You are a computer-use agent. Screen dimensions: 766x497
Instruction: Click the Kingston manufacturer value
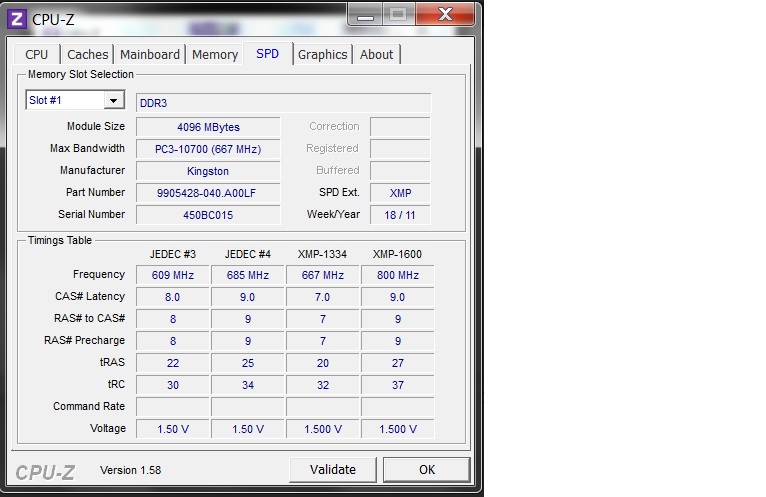coord(208,171)
